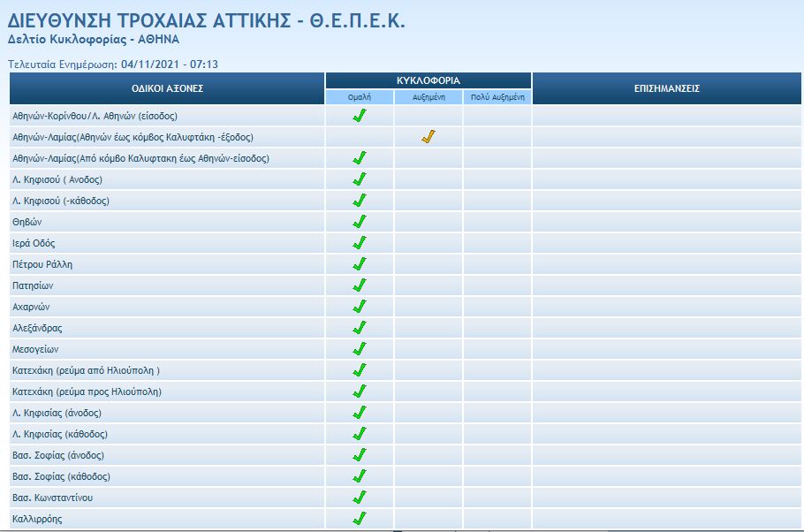Viewport: 804px width, 532px height.
Task: Click the green checkmark for Ιερά Οδός
Action: (x=359, y=243)
